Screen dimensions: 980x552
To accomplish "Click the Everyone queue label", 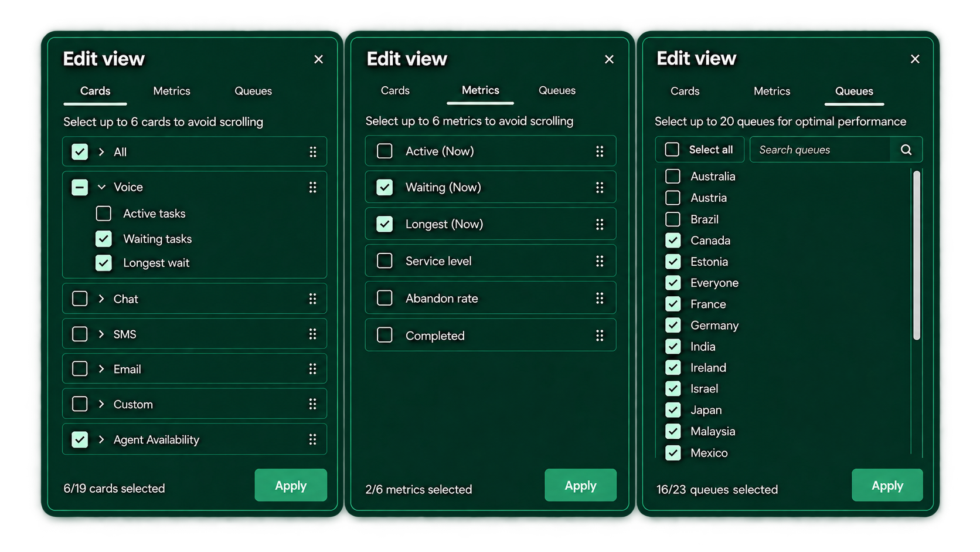I will [x=714, y=283].
